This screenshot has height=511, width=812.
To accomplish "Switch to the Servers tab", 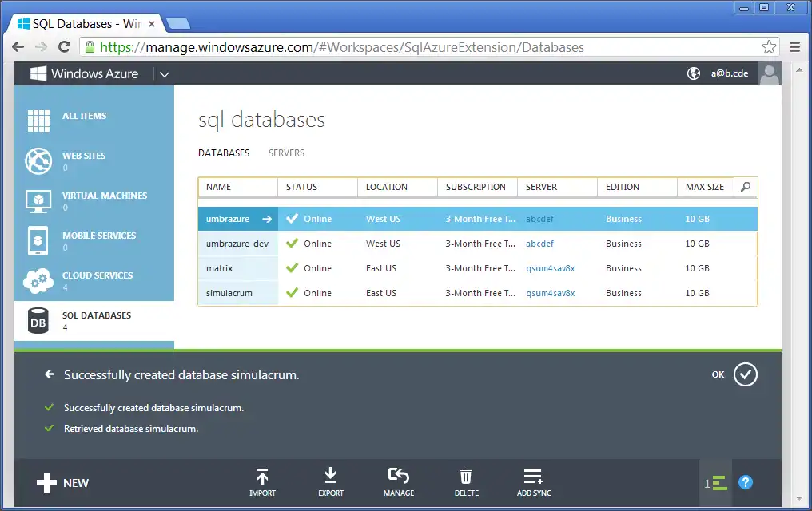I will pyautogui.click(x=286, y=153).
